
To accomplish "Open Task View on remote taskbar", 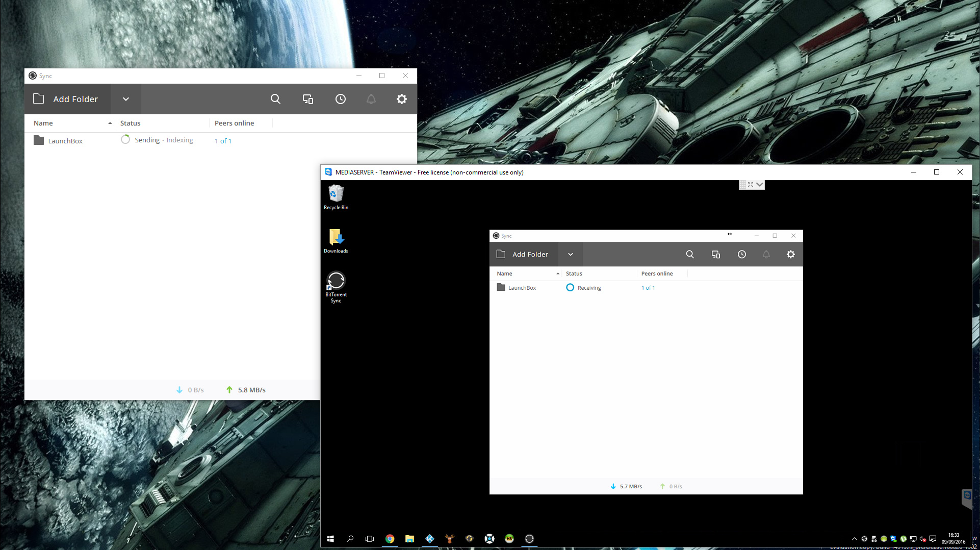I will 370,538.
